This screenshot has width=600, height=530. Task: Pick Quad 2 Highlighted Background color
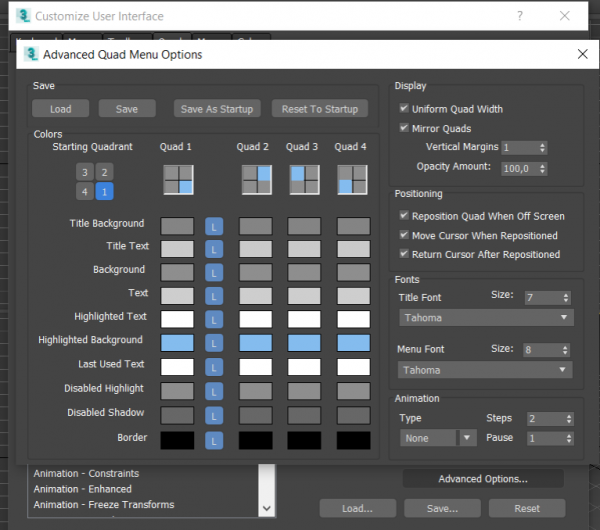click(x=256, y=343)
